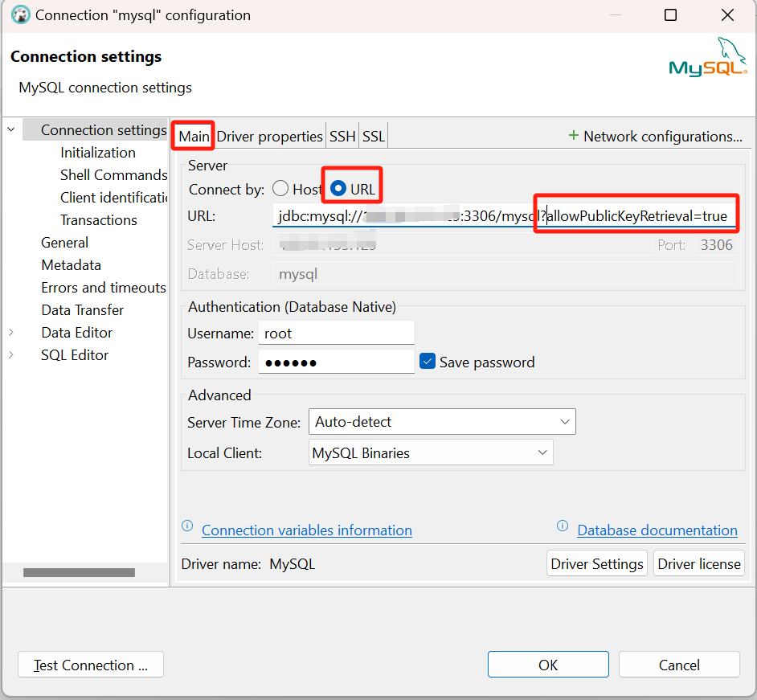The image size is (757, 700).
Task: Click the Password input field
Action: 337,362
